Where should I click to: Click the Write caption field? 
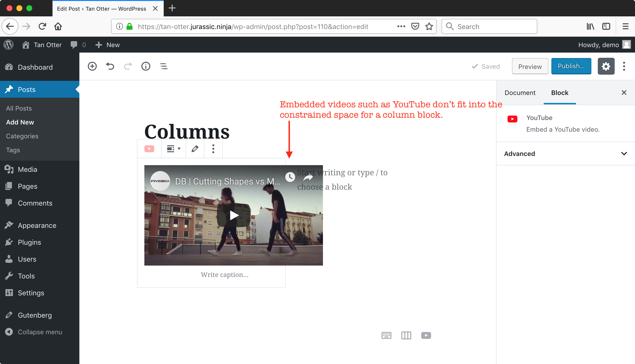pos(224,275)
